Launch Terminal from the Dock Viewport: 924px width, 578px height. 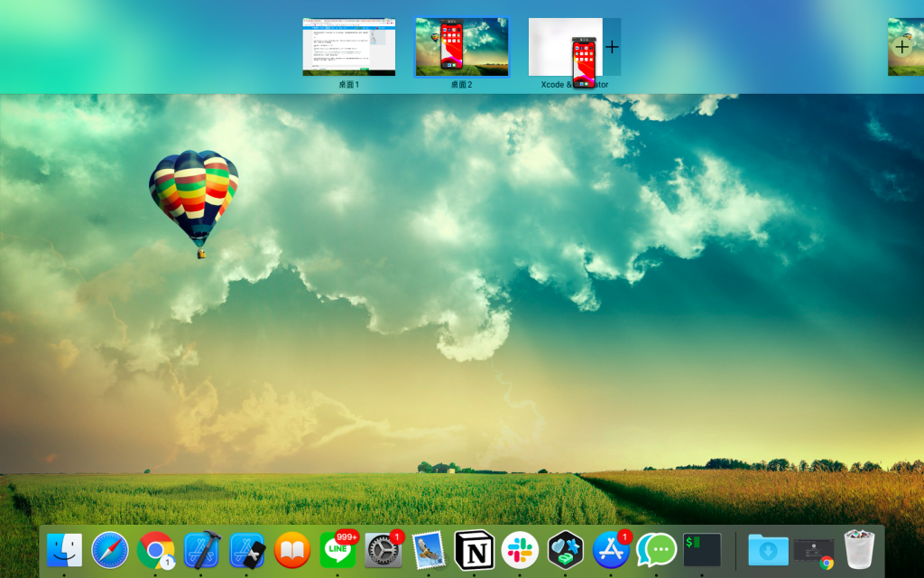[x=702, y=550]
